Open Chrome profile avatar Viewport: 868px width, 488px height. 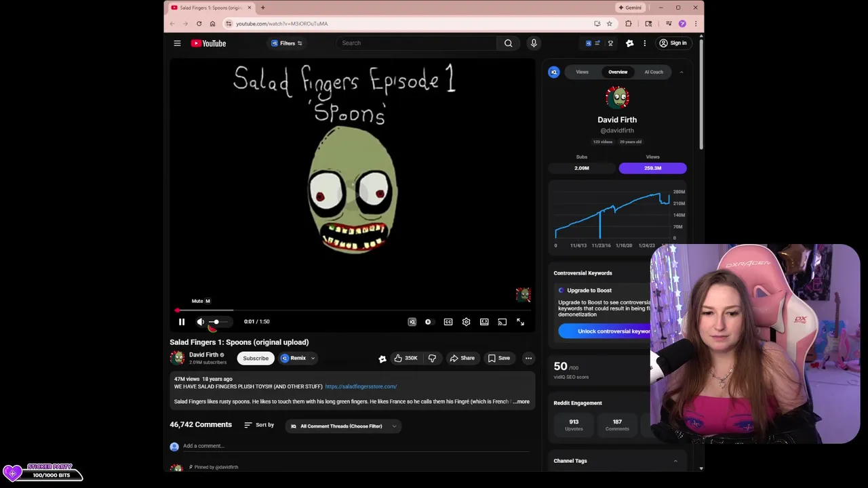pos(682,24)
